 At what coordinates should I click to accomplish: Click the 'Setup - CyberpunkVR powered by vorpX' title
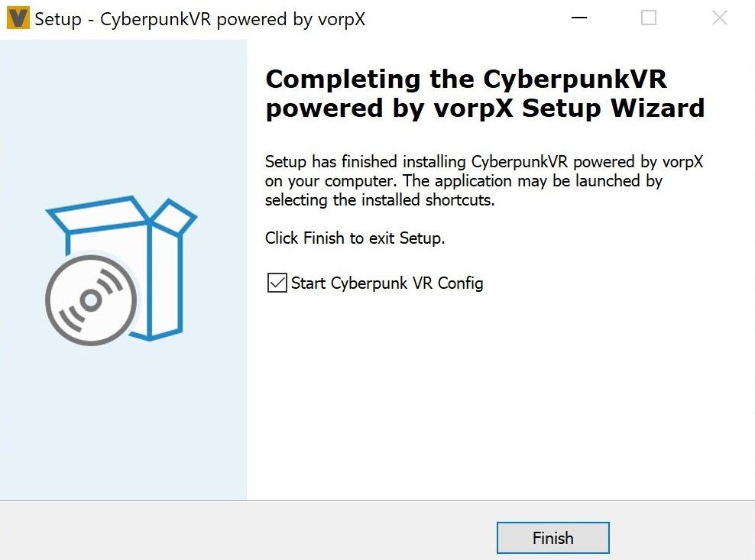[199, 19]
